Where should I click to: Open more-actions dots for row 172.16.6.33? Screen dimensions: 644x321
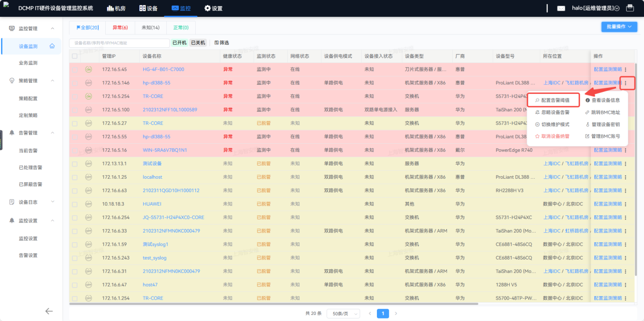pos(626,231)
